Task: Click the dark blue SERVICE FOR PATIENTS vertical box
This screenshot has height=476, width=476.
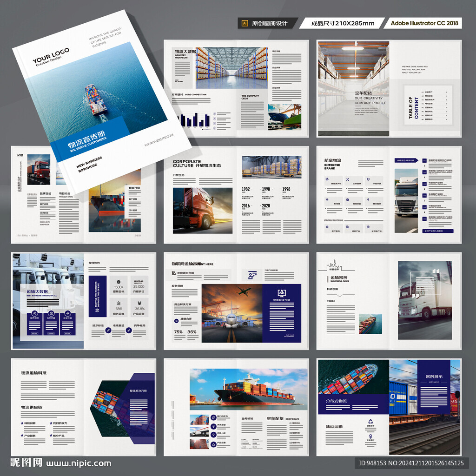Action: (x=98, y=296)
